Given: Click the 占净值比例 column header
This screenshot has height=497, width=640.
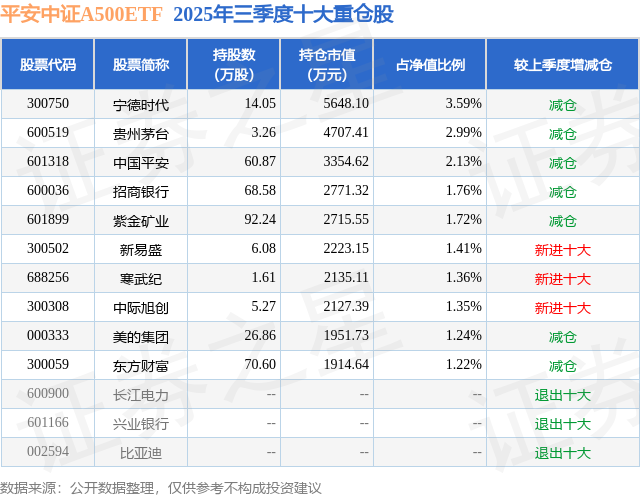Looking at the screenshot, I should [430, 64].
